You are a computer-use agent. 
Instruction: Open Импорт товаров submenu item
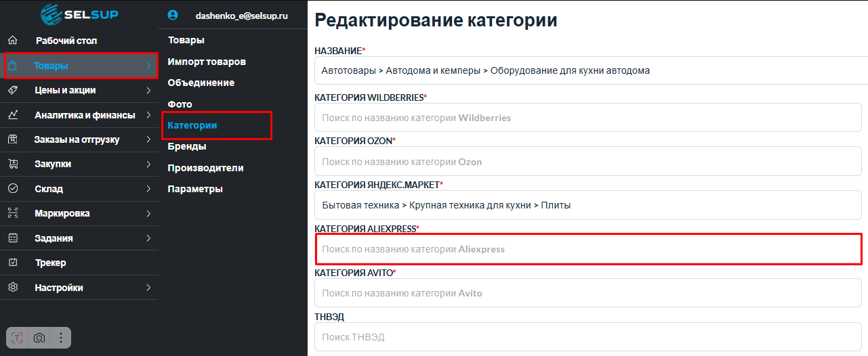pos(207,62)
